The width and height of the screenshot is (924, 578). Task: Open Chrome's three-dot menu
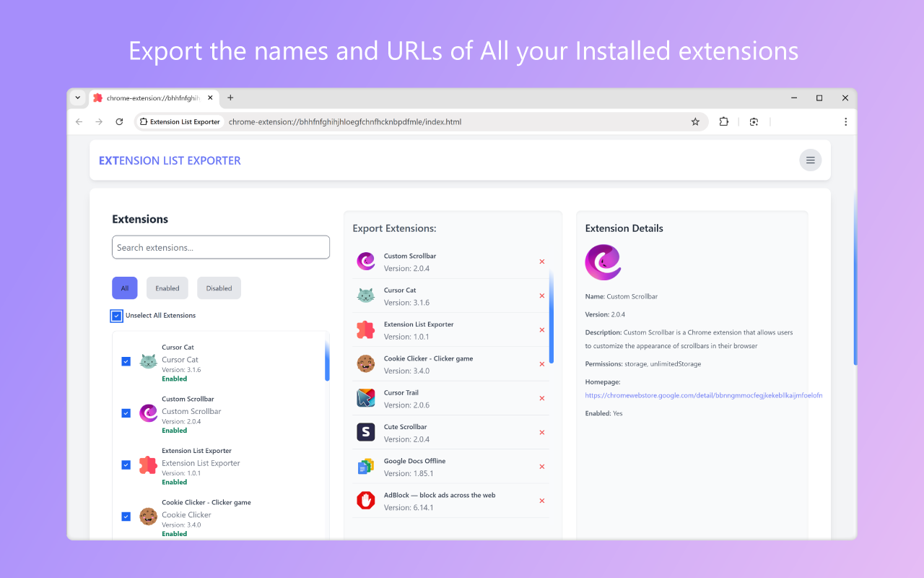click(x=845, y=121)
